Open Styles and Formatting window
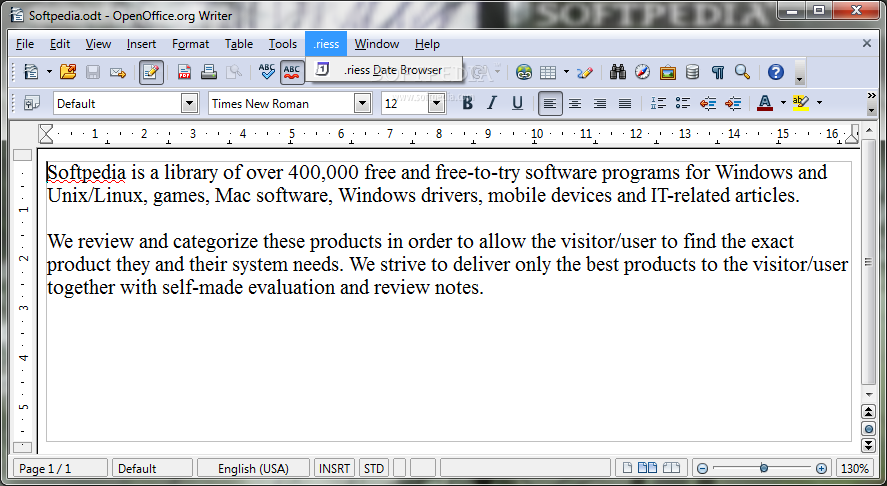This screenshot has height=486, width=887. (x=32, y=103)
